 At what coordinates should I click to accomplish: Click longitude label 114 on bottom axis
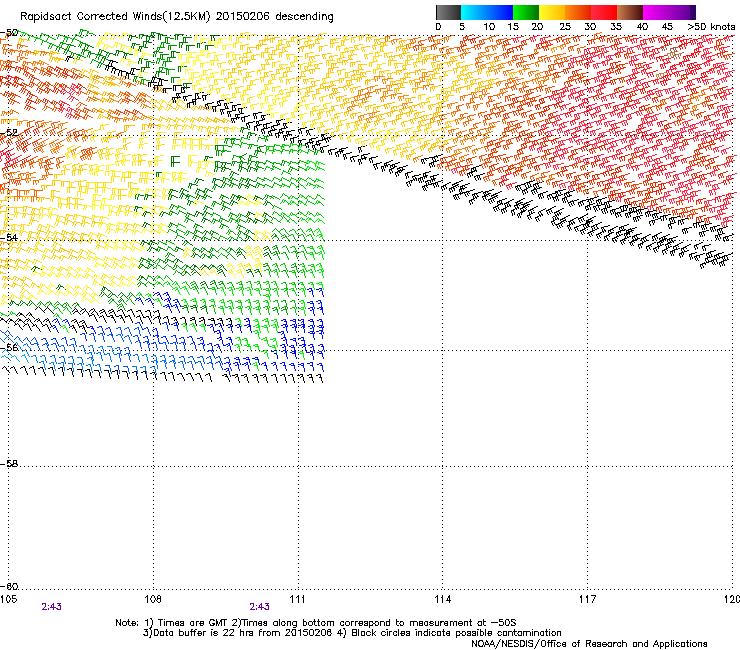click(443, 599)
